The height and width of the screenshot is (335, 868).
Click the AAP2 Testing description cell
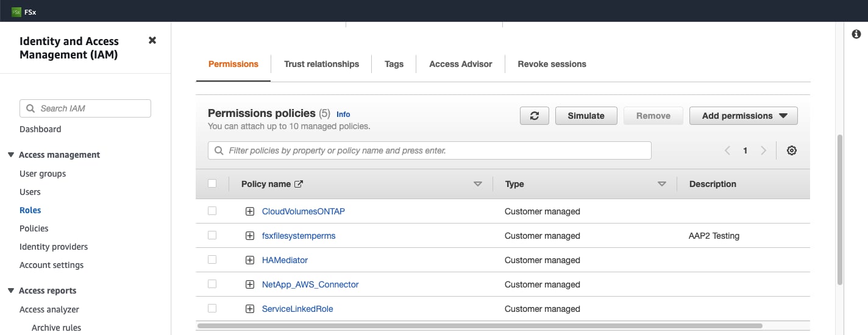coord(714,236)
